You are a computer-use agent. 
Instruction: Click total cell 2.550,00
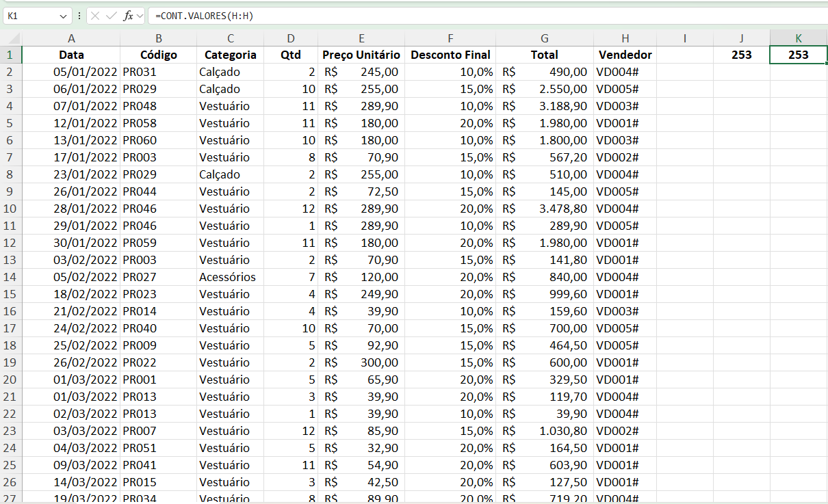tap(544, 89)
